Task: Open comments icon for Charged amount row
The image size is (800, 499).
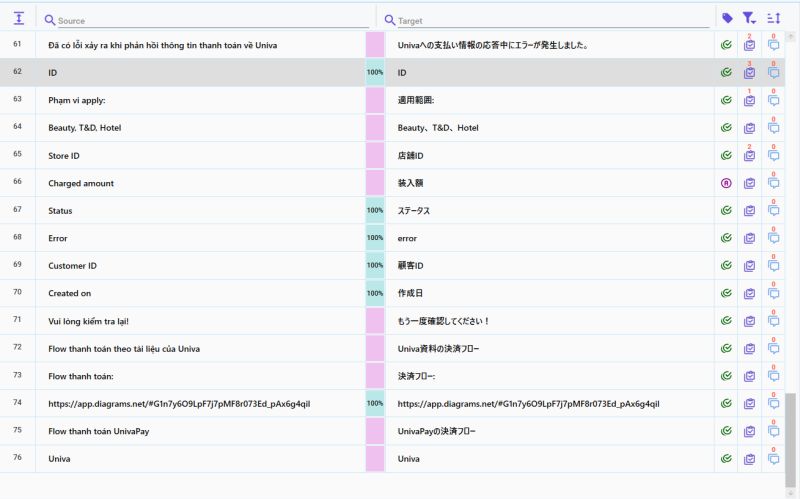Action: [773, 183]
